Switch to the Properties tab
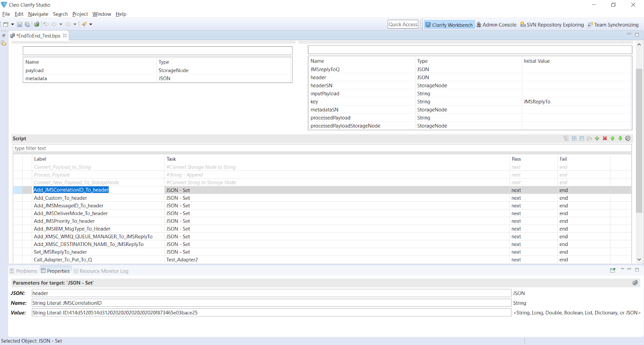The height and width of the screenshot is (345, 644). tap(55, 271)
